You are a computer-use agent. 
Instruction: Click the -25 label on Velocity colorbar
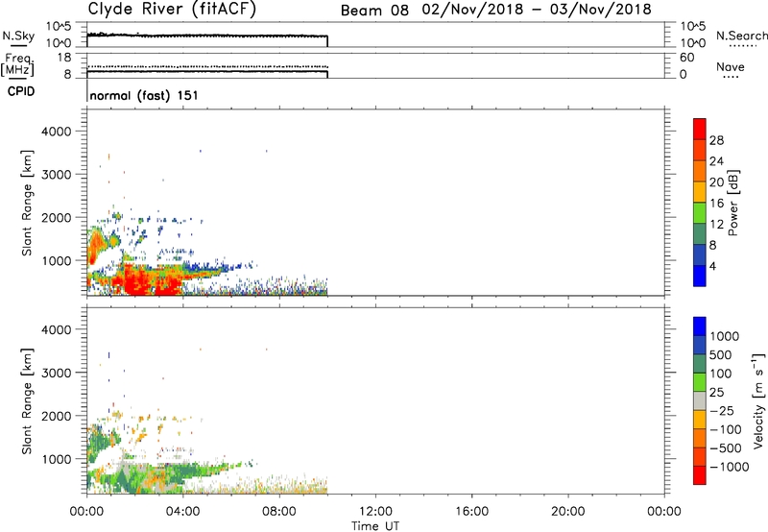721,410
